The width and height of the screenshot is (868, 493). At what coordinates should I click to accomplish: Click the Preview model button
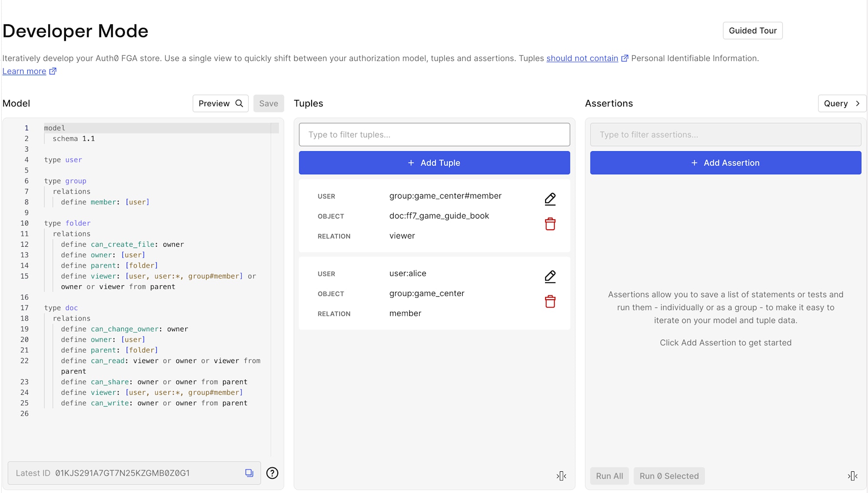(x=220, y=103)
